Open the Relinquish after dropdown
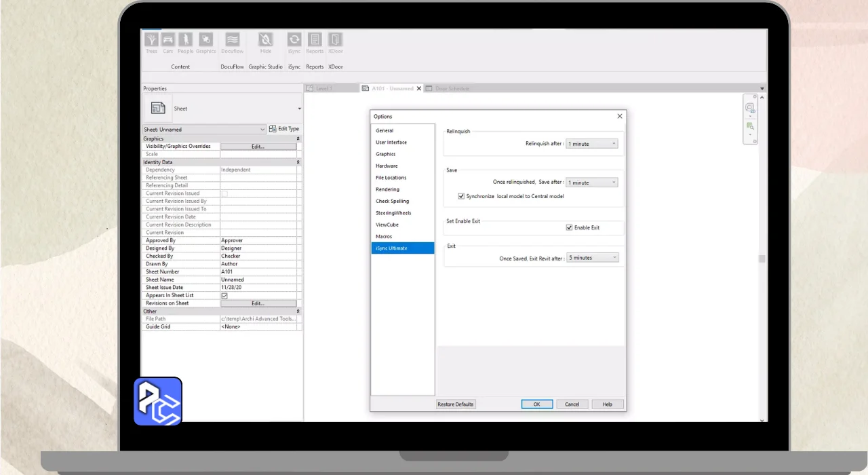 pyautogui.click(x=592, y=144)
